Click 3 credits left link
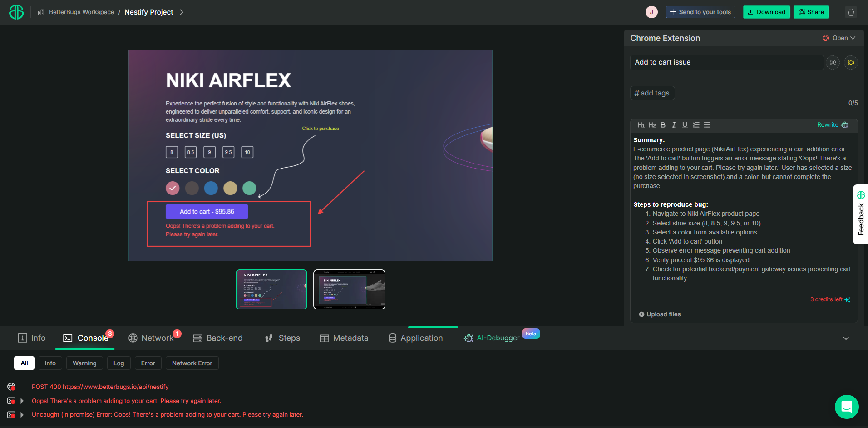Image resolution: width=868 pixels, height=428 pixels. point(830,299)
